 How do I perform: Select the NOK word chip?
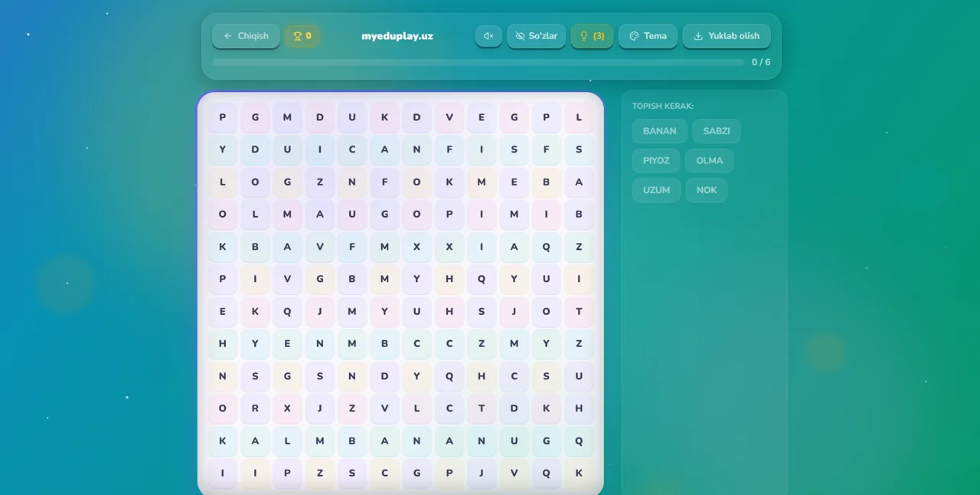click(707, 190)
